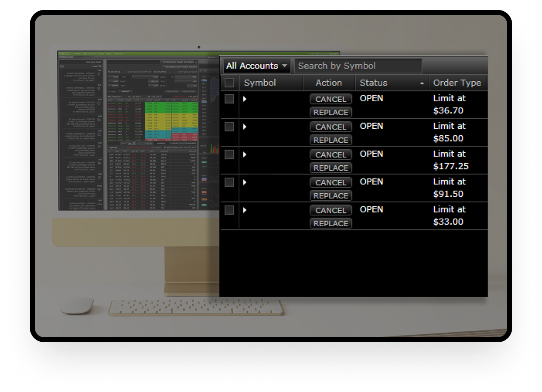Select the checkbox for $33.00 limit order
The width and height of the screenshot is (542, 392).
pyautogui.click(x=229, y=210)
